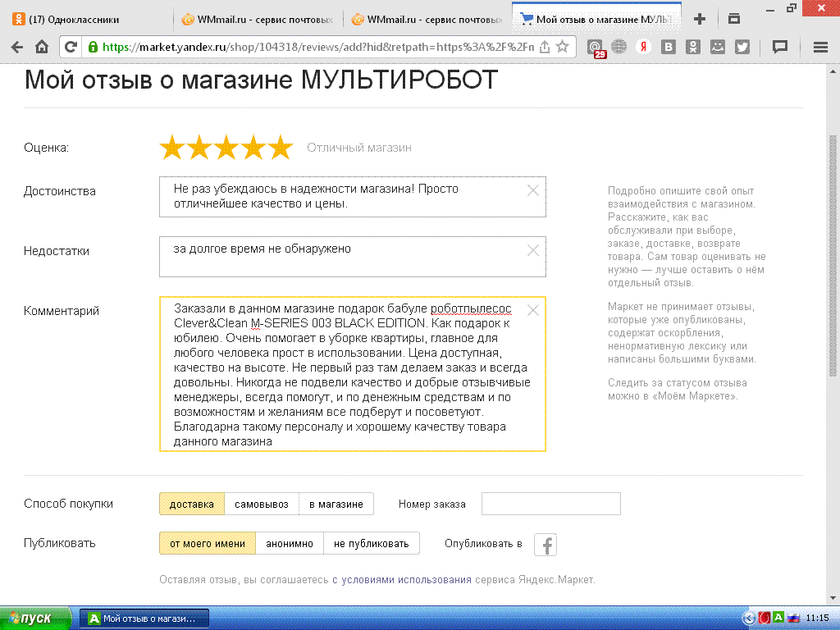Click the green A tray icon
This screenshot has width=840, height=630.
(778, 617)
